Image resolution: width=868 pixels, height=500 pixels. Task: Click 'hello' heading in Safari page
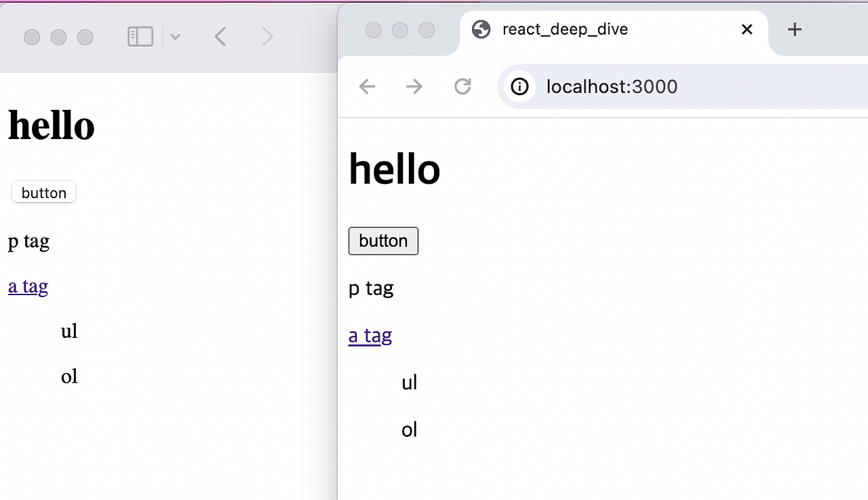51,126
